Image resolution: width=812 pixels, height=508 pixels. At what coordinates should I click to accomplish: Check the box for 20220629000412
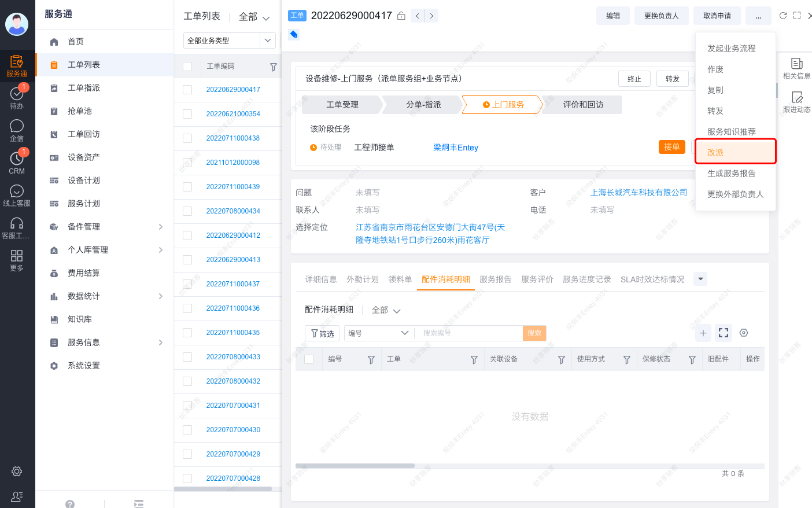click(x=187, y=235)
